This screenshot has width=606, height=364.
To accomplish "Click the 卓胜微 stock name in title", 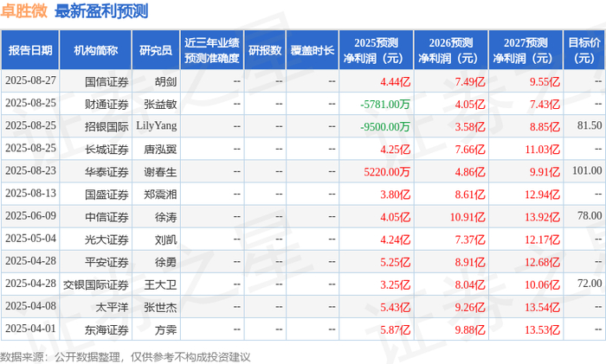I will pos(24,11).
